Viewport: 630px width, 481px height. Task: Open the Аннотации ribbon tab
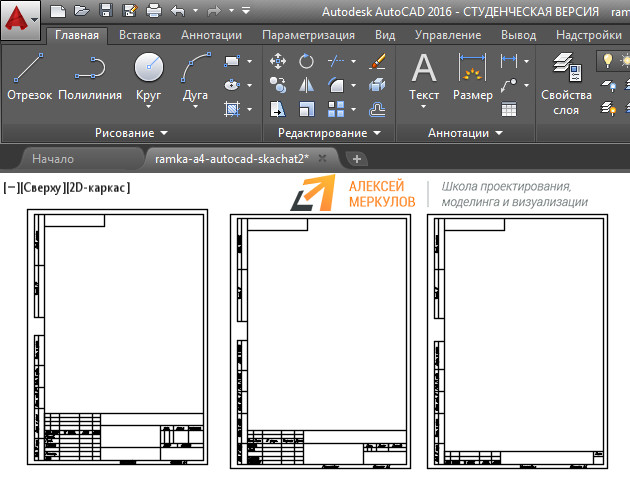pos(211,35)
